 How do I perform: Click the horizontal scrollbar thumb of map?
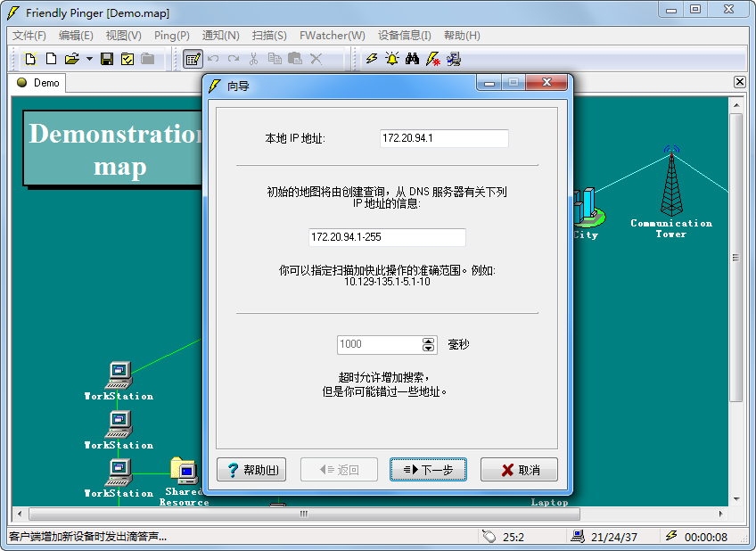304,514
